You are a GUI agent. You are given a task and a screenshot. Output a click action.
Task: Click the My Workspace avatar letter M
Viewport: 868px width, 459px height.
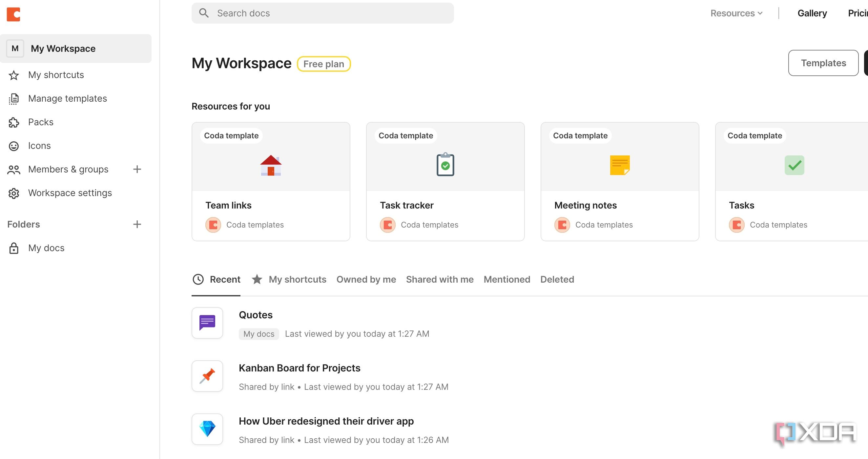tap(15, 49)
